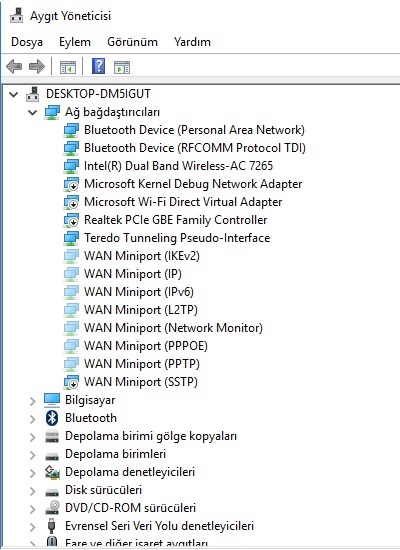400x550 pixels.
Task: Expand the Disk sürücüleri category
Action: coord(33,490)
